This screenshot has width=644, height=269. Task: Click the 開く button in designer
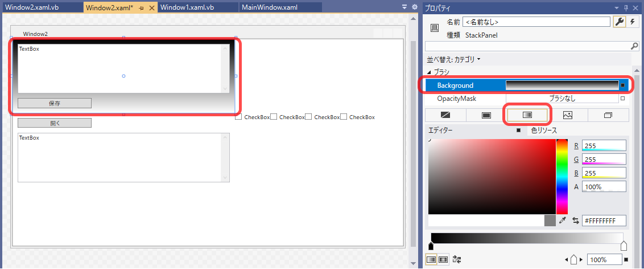point(55,123)
